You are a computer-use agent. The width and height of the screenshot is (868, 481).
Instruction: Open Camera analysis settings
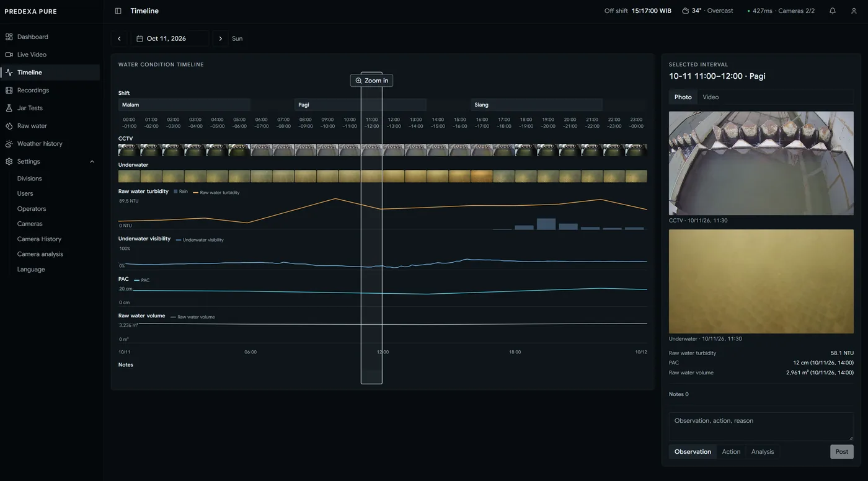click(40, 254)
